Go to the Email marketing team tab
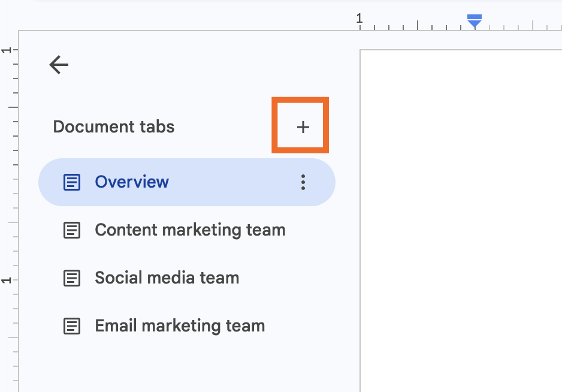Image resolution: width=562 pixels, height=392 pixels. [x=187, y=326]
